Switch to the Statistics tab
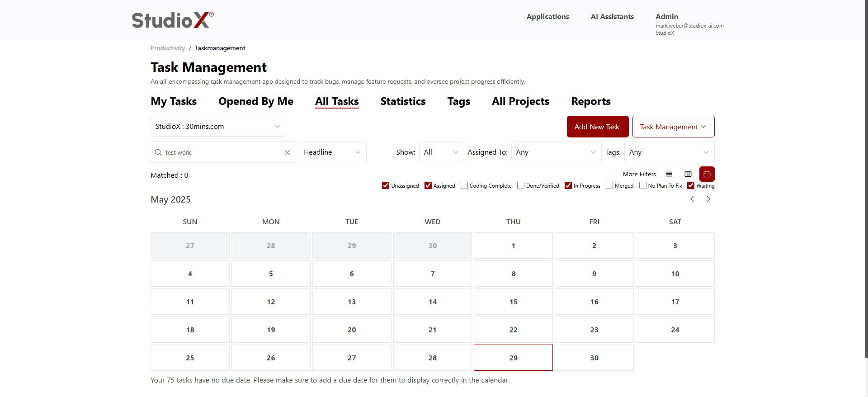Screen dimensions: 868x397 click(403, 101)
